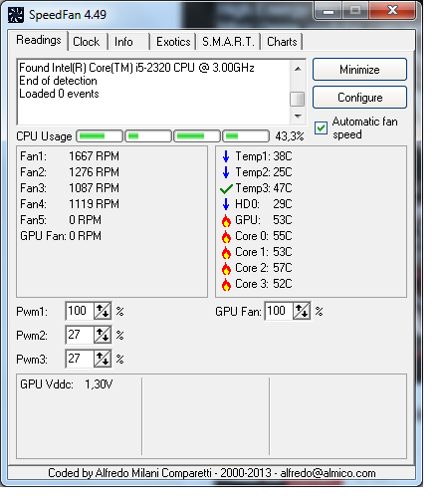442x504 pixels.
Task: Click the 43,3% CPU usage value
Action: click(290, 136)
